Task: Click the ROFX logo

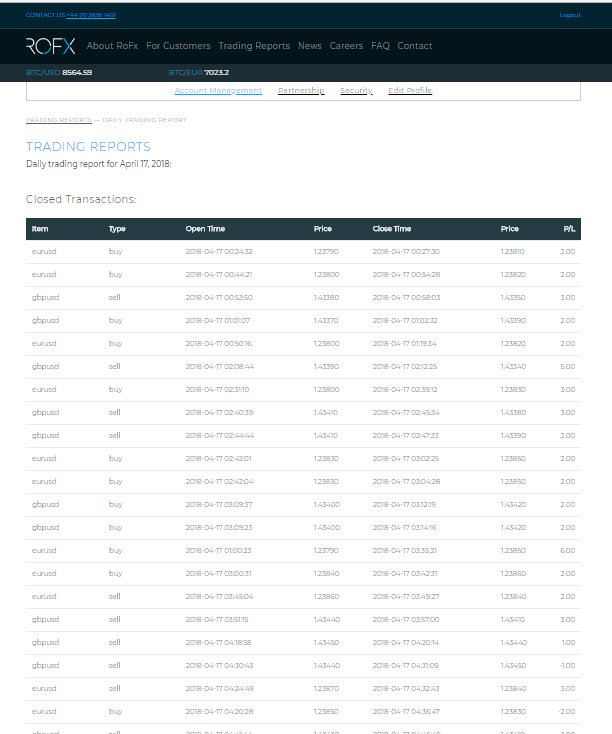Action: pos(50,45)
